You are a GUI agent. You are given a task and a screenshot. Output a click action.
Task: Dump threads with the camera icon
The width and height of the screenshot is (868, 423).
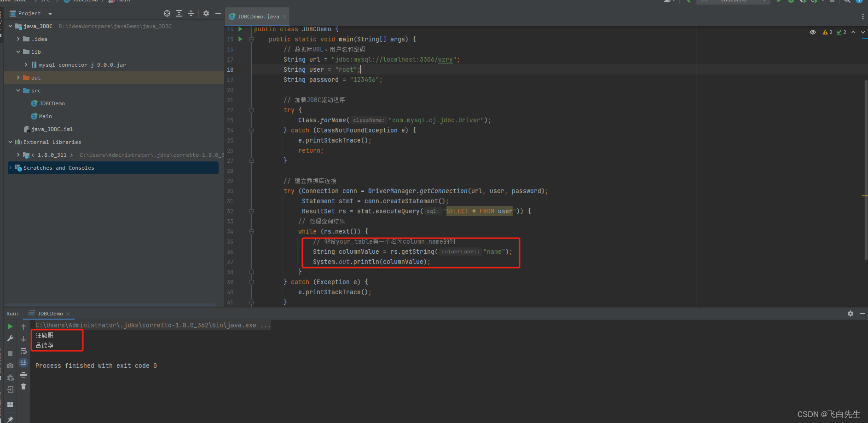pos(10,366)
